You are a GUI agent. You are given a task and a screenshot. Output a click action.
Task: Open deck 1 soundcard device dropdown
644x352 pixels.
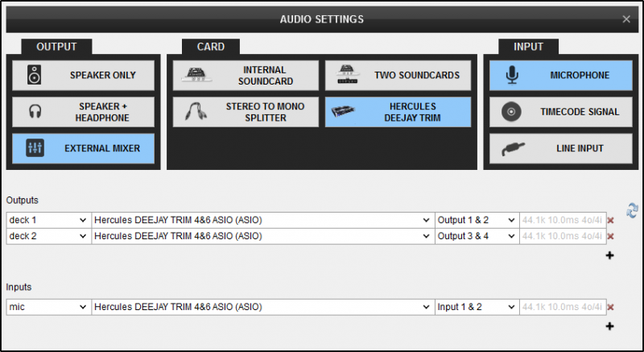click(263, 220)
